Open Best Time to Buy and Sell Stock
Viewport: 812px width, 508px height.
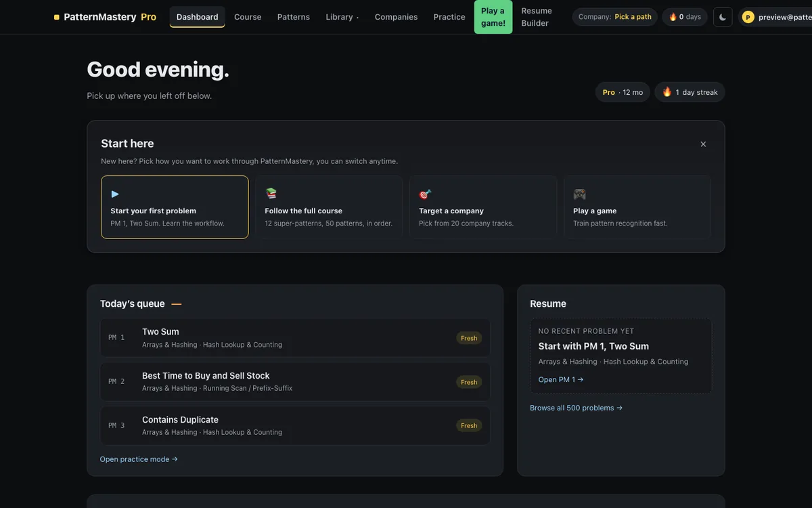coord(295,381)
